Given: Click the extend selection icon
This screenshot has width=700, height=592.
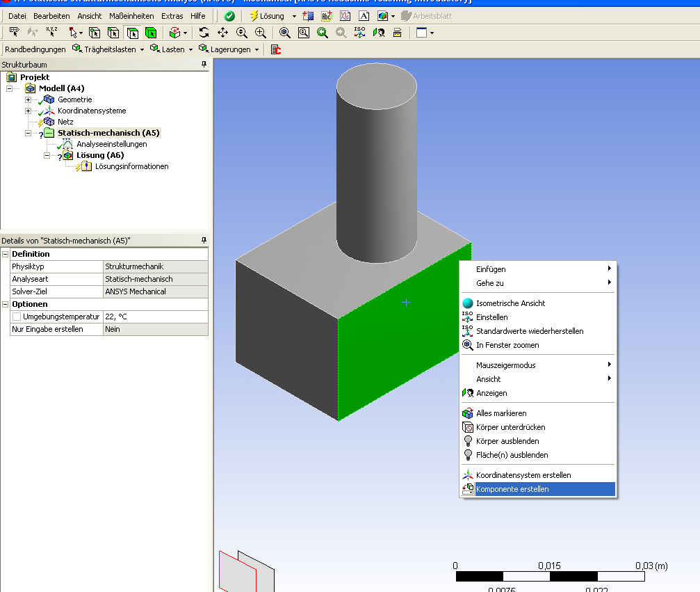Looking at the screenshot, I should [x=175, y=33].
